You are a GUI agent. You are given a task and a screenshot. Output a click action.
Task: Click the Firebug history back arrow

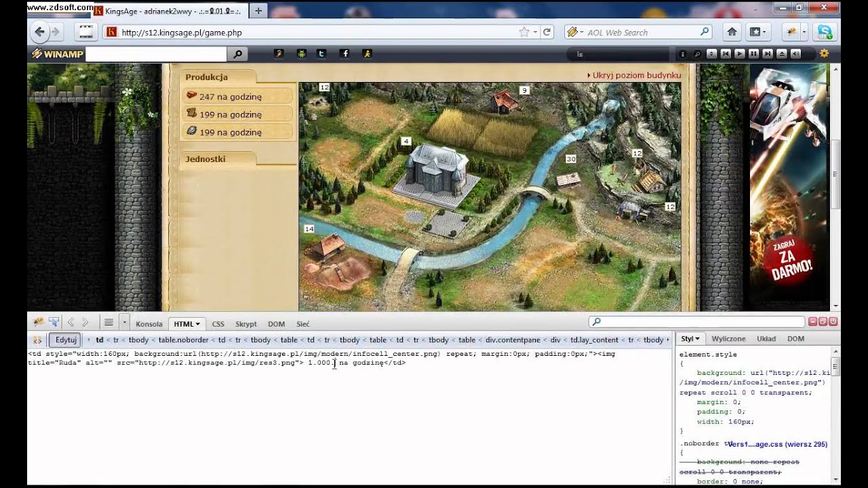coord(71,323)
